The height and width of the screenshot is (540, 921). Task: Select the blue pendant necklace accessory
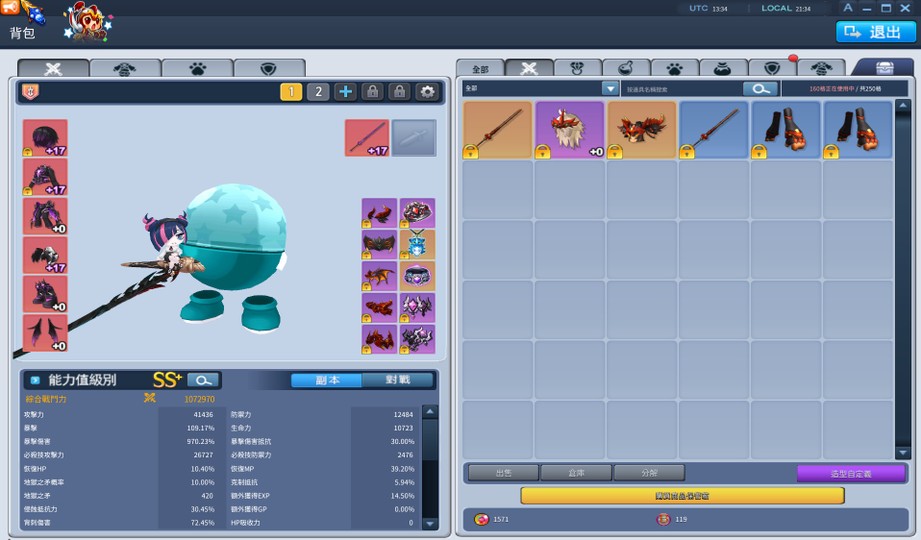click(418, 244)
